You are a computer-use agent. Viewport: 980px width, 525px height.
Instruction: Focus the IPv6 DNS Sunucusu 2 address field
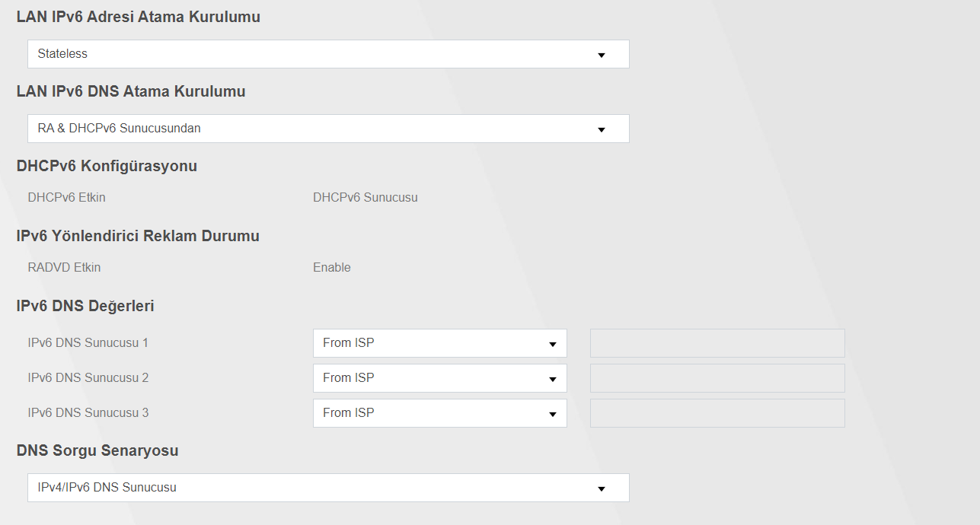click(717, 378)
